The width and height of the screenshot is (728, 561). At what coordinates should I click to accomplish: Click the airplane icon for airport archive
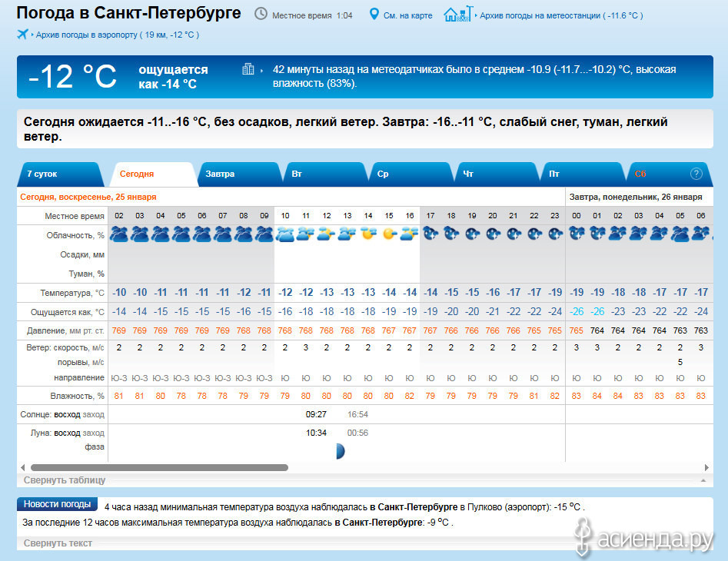pyautogui.click(x=22, y=34)
